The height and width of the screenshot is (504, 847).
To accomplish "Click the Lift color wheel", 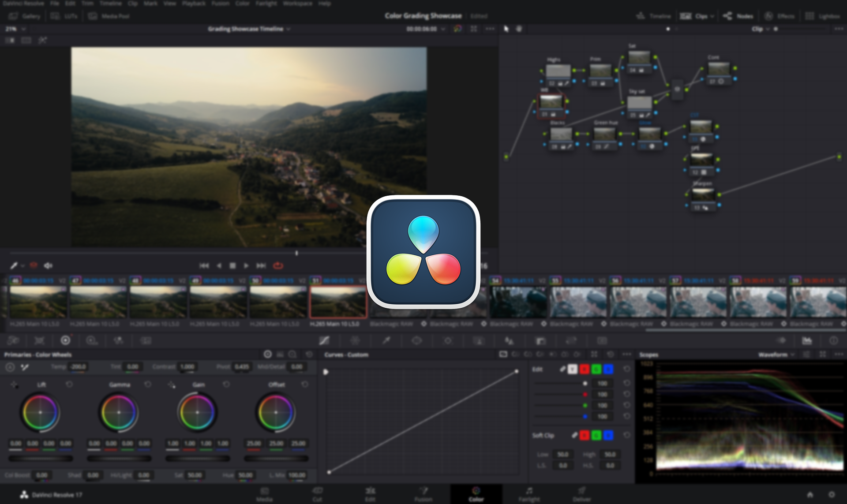I will (40, 412).
